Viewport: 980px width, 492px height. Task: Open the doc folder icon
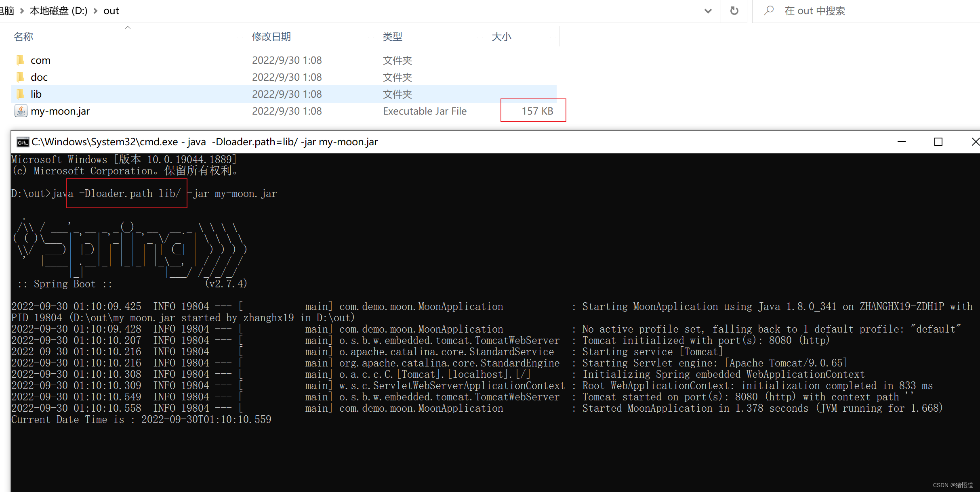click(20, 77)
